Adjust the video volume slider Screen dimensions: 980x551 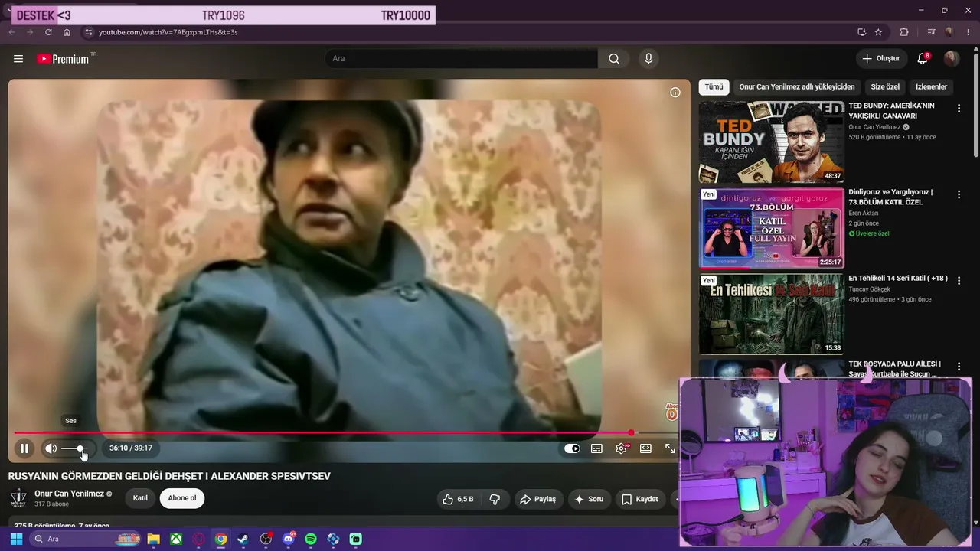(x=75, y=448)
